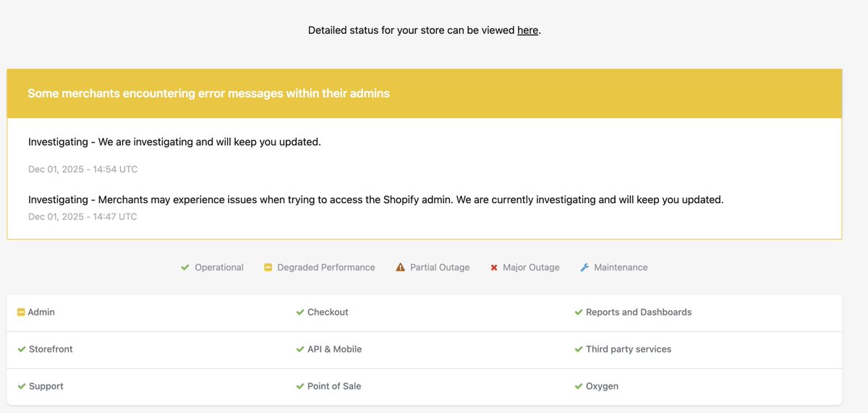Click the 'Maintenance' legend text
The image size is (868, 413).
621,268
